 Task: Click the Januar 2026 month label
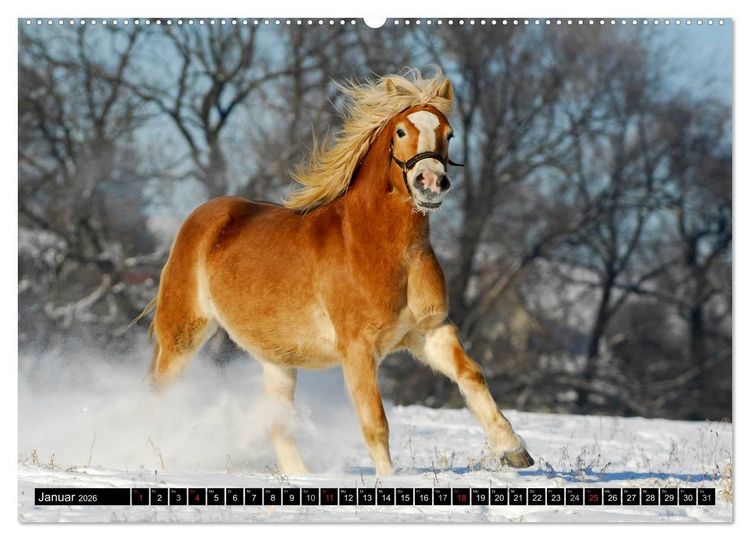[x=67, y=497]
